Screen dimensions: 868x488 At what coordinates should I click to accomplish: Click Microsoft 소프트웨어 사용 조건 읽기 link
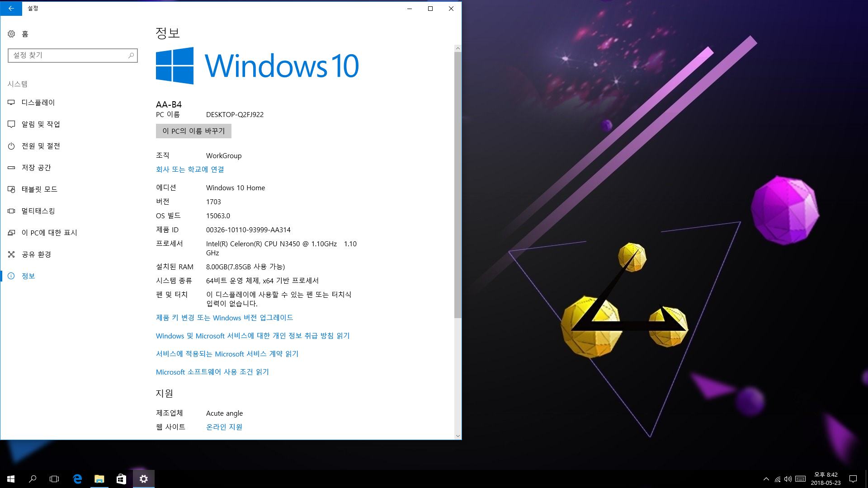(212, 372)
